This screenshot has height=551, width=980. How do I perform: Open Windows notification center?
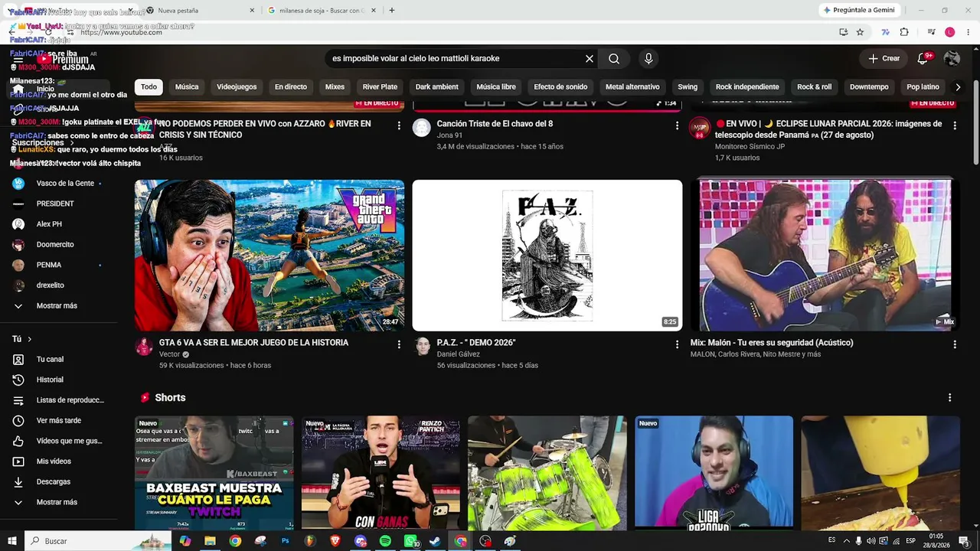pyautogui.click(x=964, y=541)
